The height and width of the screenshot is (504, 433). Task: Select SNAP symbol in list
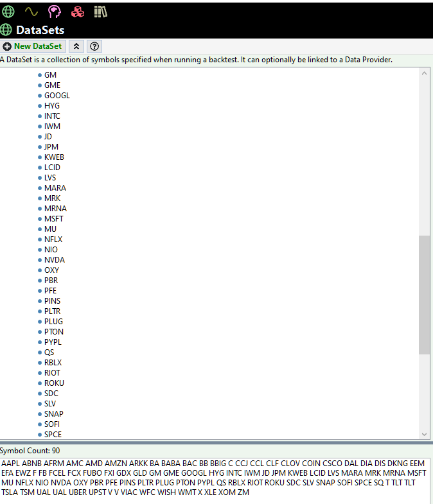pos(54,414)
